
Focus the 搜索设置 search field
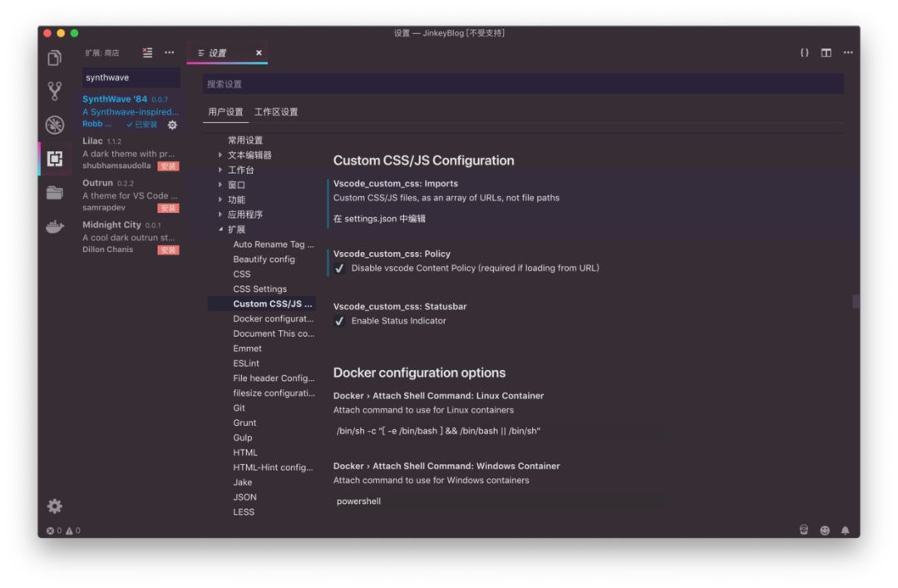[x=523, y=84]
